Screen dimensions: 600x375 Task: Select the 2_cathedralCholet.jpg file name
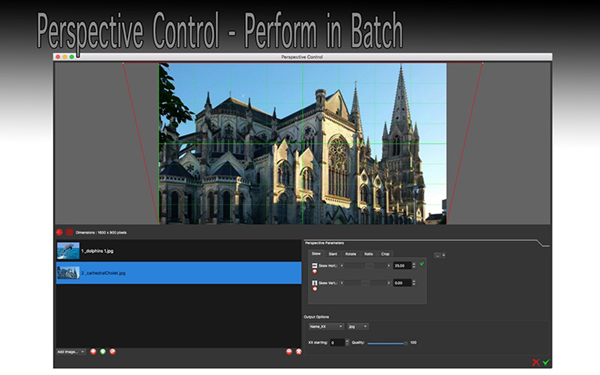(103, 273)
